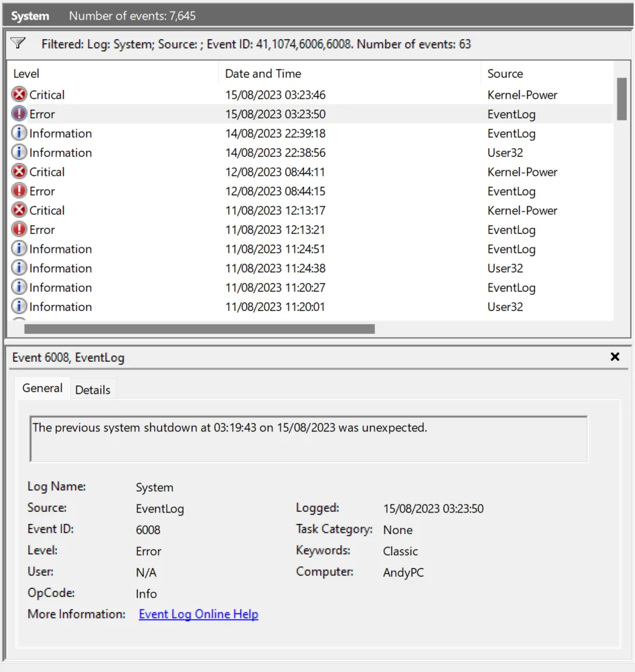
Task: Click the Keywords value Classic
Action: 401,551
